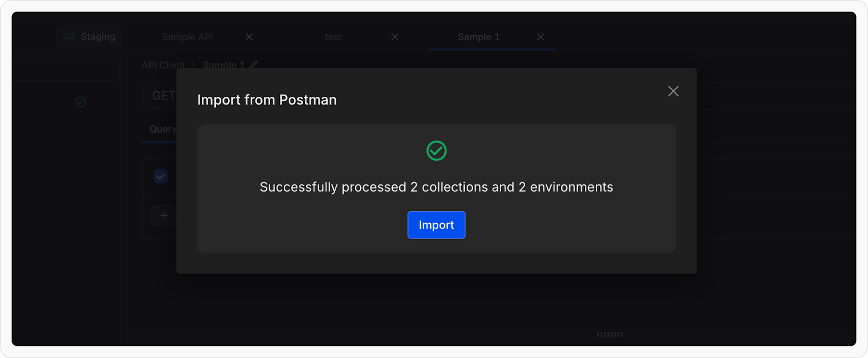Open the Staging environment switcher
The height and width of the screenshot is (358, 868).
pyautogui.click(x=90, y=37)
